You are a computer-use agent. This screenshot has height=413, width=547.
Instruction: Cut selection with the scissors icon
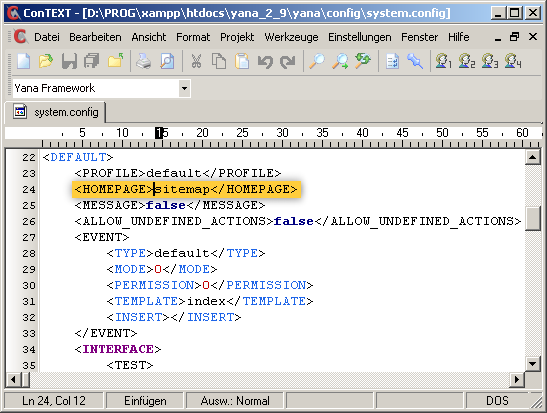pos(196,62)
